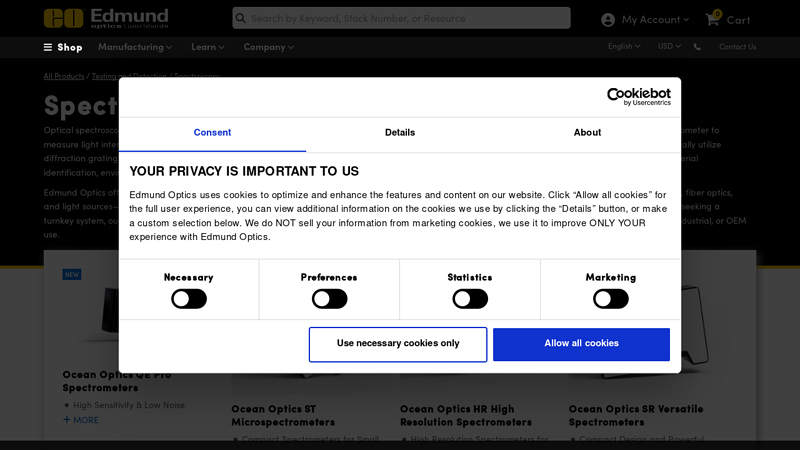Click the phone icon in header
Viewport: 800px width, 450px height.
[x=697, y=47]
